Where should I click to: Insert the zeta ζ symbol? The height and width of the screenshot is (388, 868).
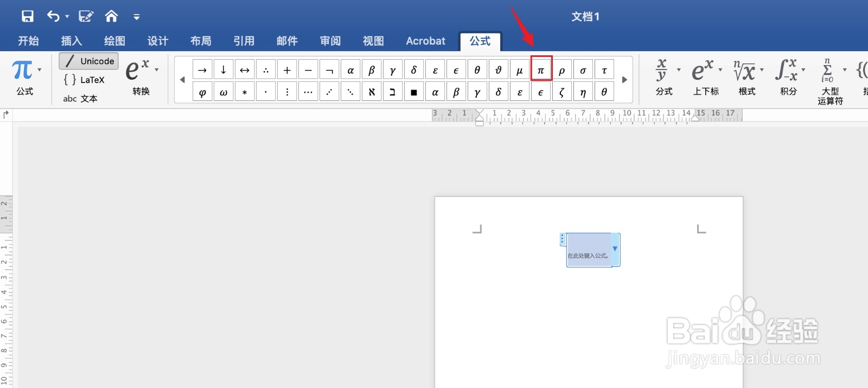pyautogui.click(x=562, y=92)
